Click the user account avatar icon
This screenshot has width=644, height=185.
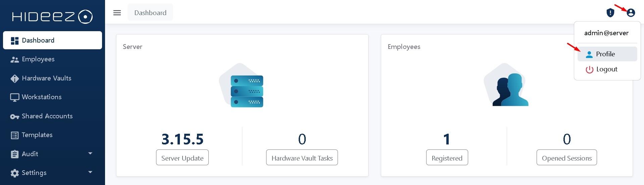631,13
